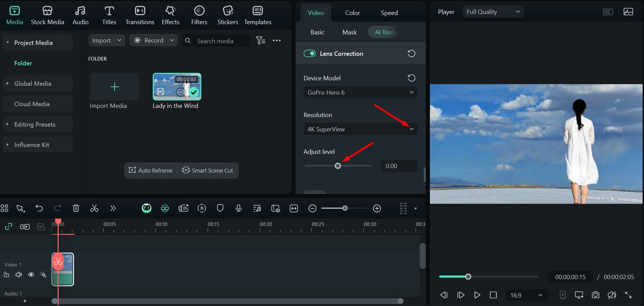Open the Import dropdown
The image size is (644, 306).
tap(107, 41)
